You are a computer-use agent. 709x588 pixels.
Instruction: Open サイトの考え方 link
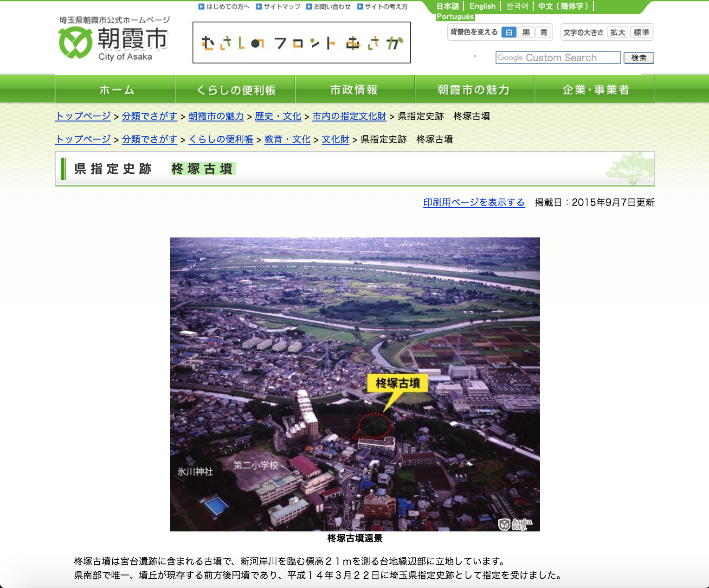coord(382,6)
